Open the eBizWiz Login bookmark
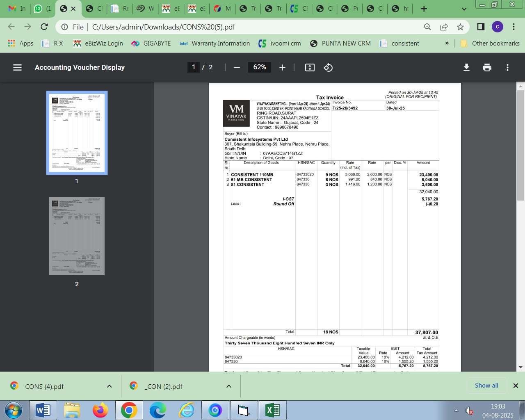 [98, 43]
